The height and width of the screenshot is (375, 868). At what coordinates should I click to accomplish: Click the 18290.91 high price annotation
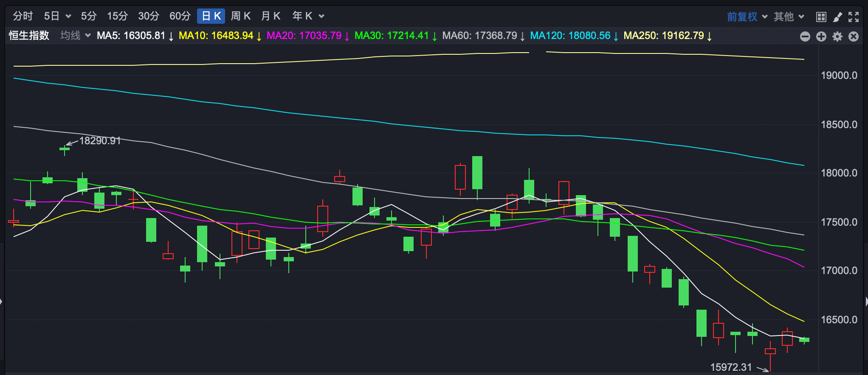(100, 140)
